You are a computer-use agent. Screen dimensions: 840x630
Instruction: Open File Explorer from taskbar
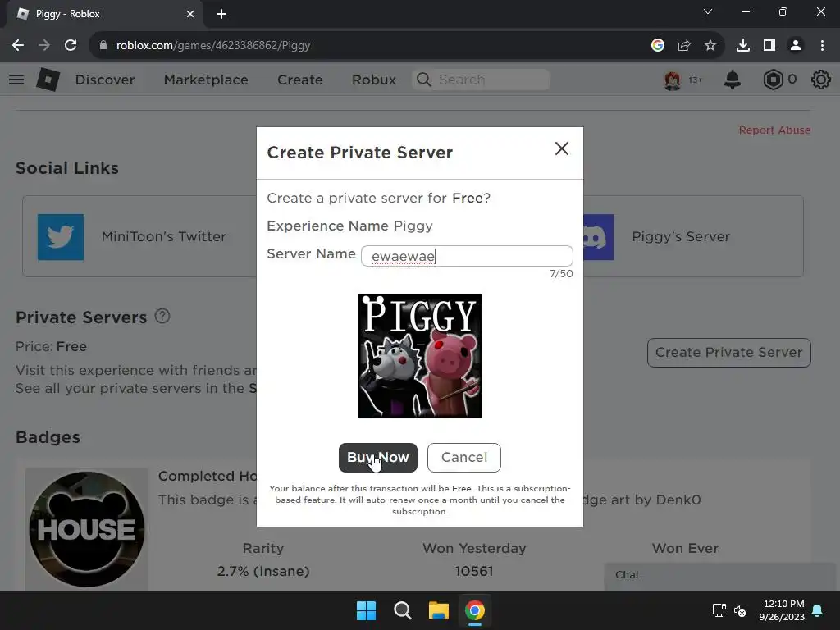point(438,610)
